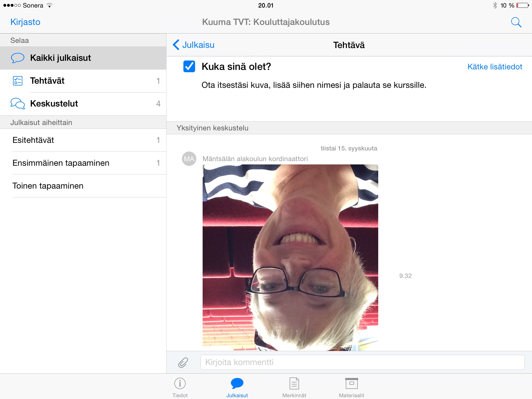Tap the battery indicator in status bar
Viewport: 532px width, 399px height.
pyautogui.click(x=522, y=5)
